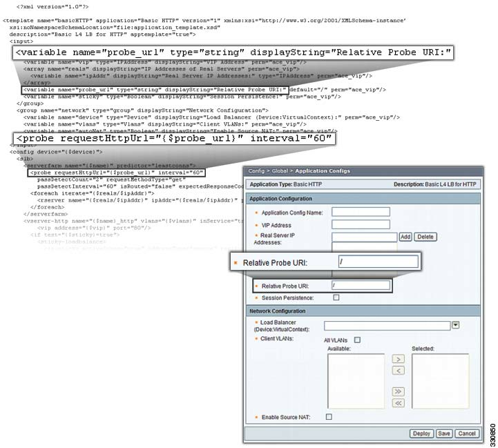Image resolution: width=498 pixels, height=448 pixels.
Task: Enable the Session Persistence checkbox
Action: [336, 298]
